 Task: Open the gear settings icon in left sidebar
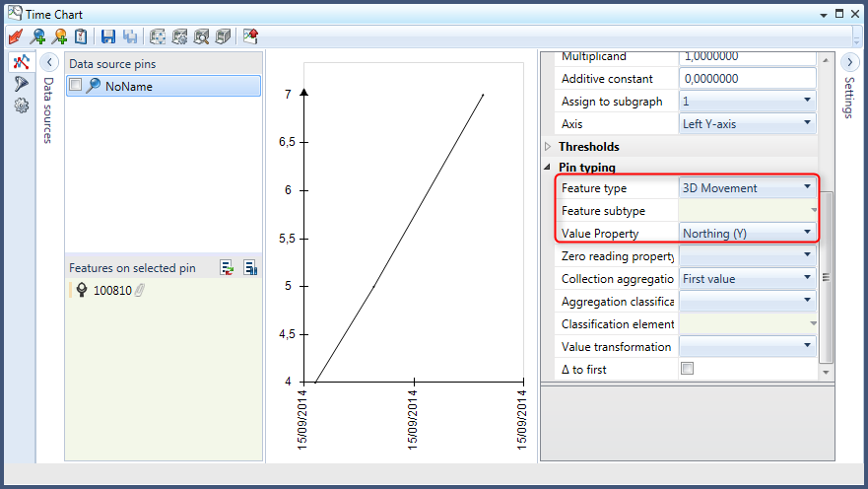pos(20,105)
